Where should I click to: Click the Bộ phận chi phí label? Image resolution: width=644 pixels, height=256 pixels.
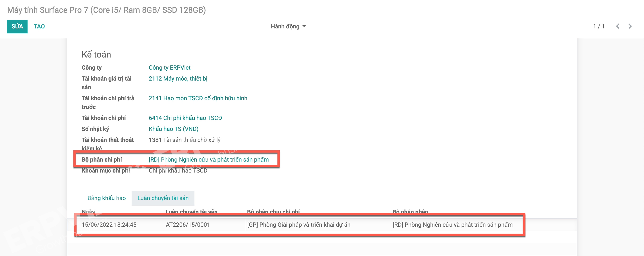[102, 160]
